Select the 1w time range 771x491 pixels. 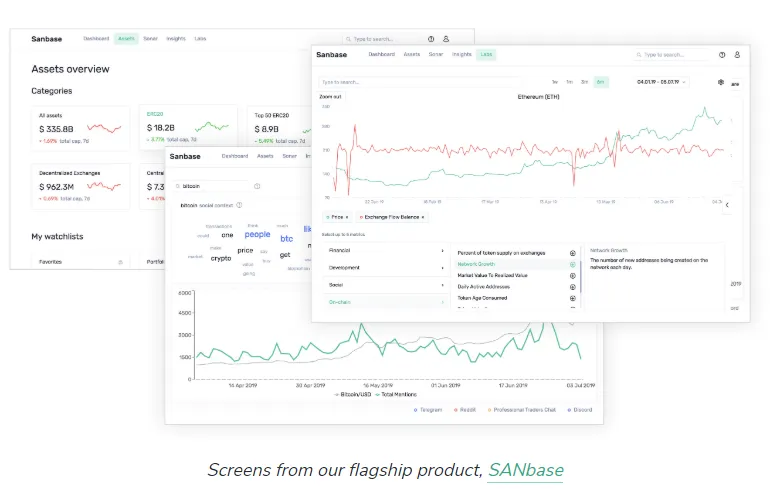pos(555,82)
